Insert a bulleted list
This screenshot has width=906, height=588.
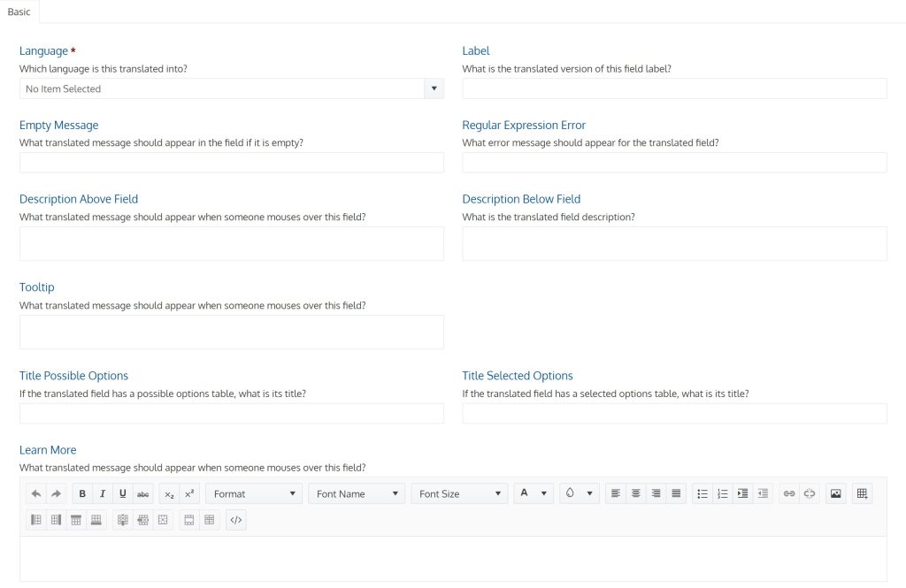coord(702,494)
